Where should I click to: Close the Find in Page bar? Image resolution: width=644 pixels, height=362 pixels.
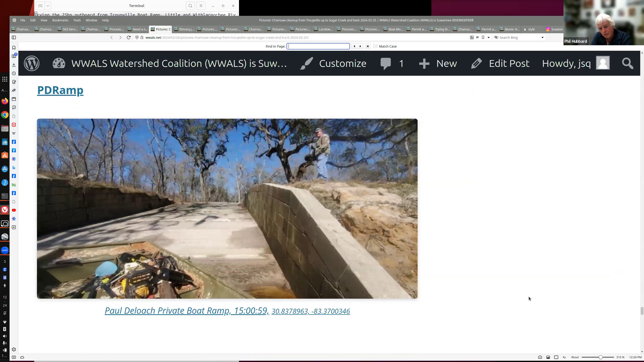[x=368, y=46]
